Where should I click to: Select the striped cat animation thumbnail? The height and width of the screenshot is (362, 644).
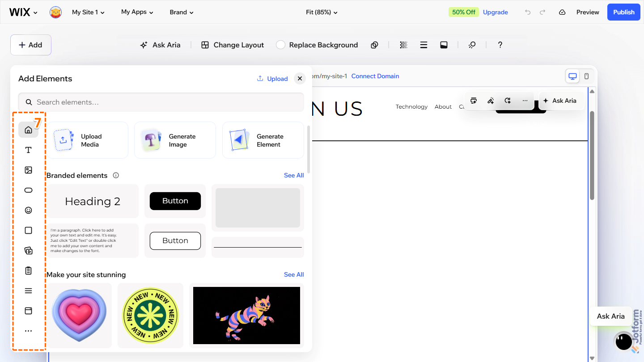246,316
